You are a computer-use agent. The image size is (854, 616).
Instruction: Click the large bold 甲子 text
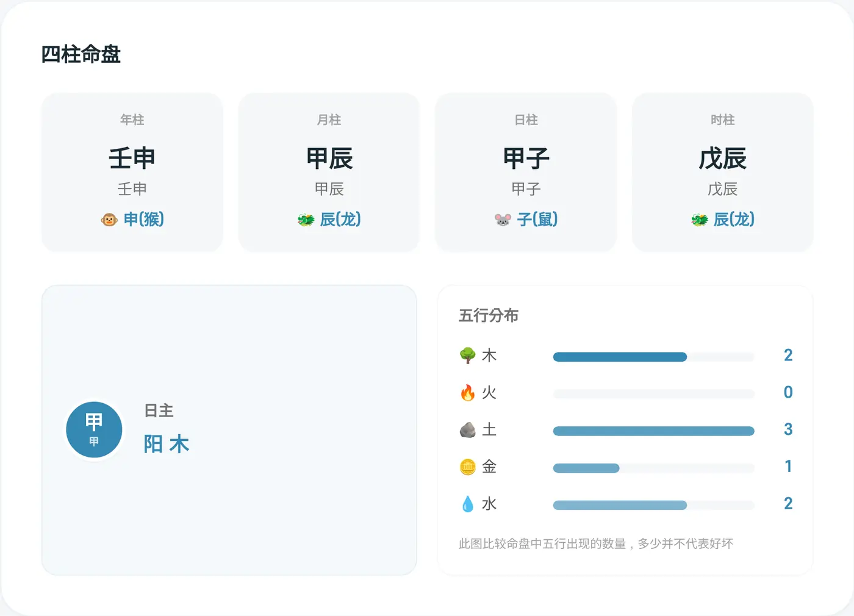(x=526, y=159)
